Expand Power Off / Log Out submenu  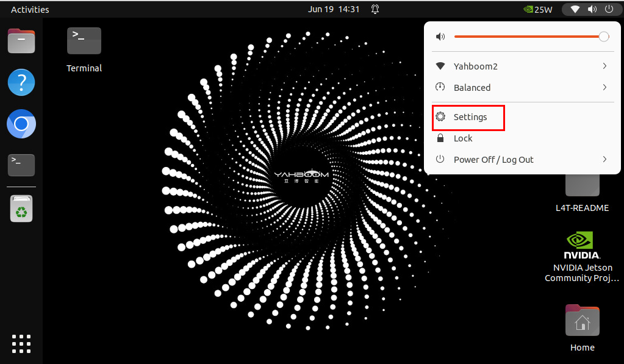point(604,159)
